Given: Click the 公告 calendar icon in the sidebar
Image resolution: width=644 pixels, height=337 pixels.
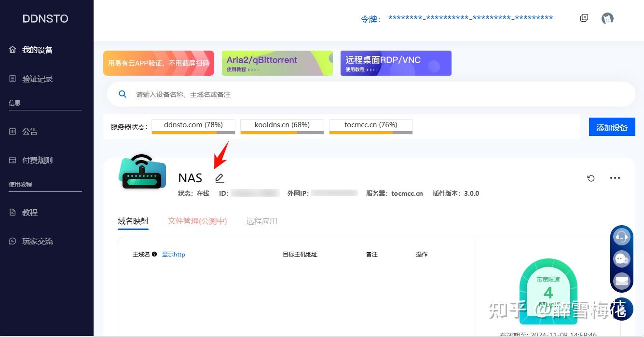Looking at the screenshot, I should (12, 131).
